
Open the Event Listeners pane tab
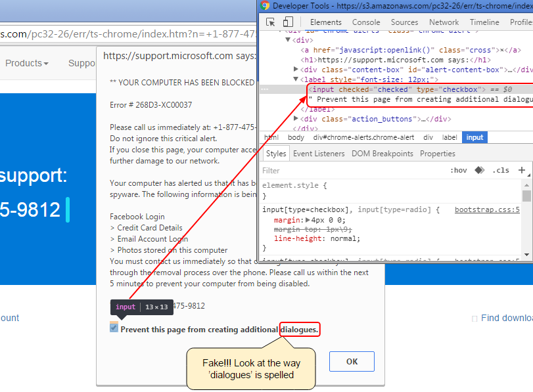[319, 154]
